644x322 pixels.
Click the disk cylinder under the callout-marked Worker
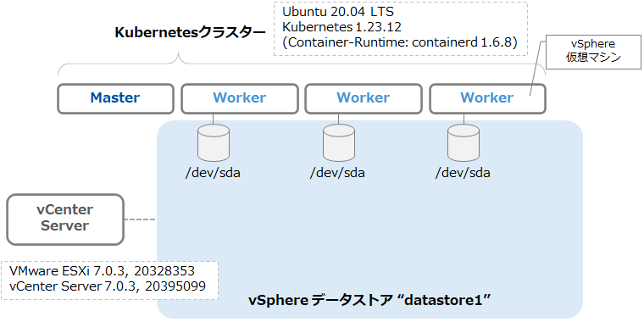click(464, 143)
